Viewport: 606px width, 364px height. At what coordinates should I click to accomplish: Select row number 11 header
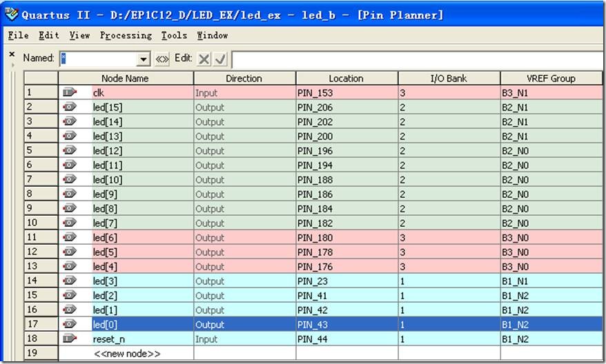pos(40,237)
